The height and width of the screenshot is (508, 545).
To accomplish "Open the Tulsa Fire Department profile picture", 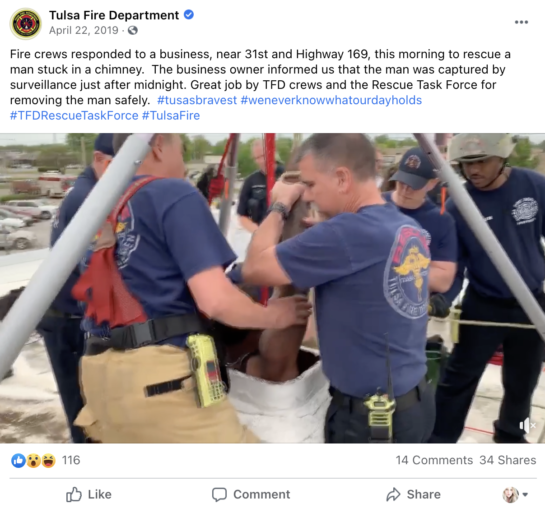I will (x=25, y=23).
